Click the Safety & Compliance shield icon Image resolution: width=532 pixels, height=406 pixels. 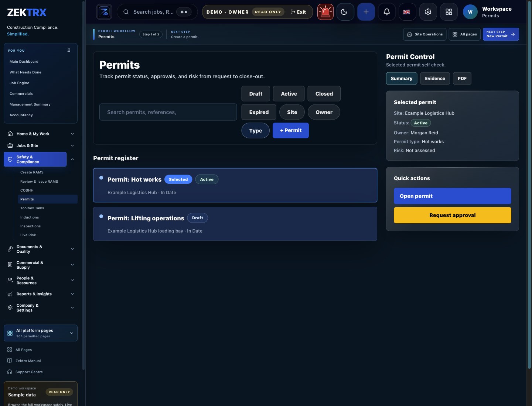click(x=10, y=159)
